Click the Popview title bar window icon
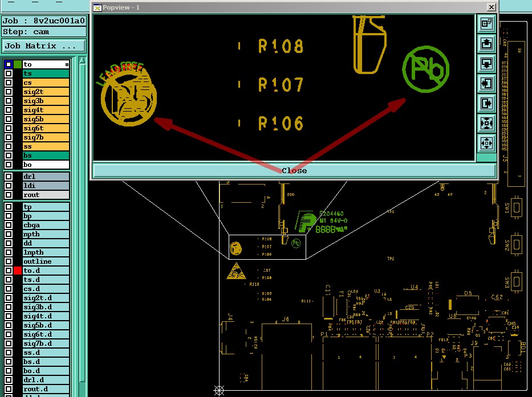Viewport: 532px width, 397px height. tap(98, 7)
